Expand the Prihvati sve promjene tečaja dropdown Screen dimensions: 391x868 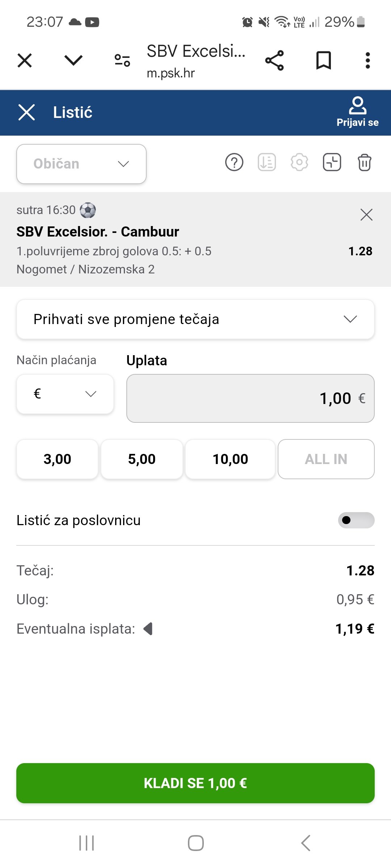coord(195,319)
